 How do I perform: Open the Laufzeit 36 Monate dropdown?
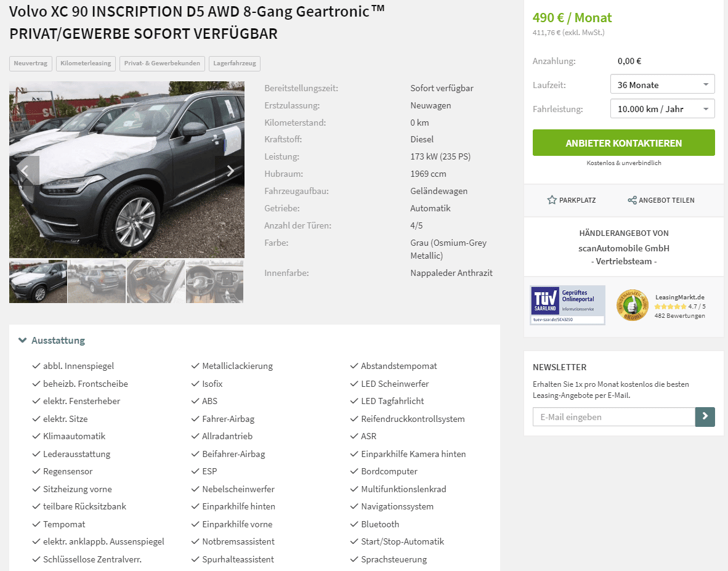(663, 85)
